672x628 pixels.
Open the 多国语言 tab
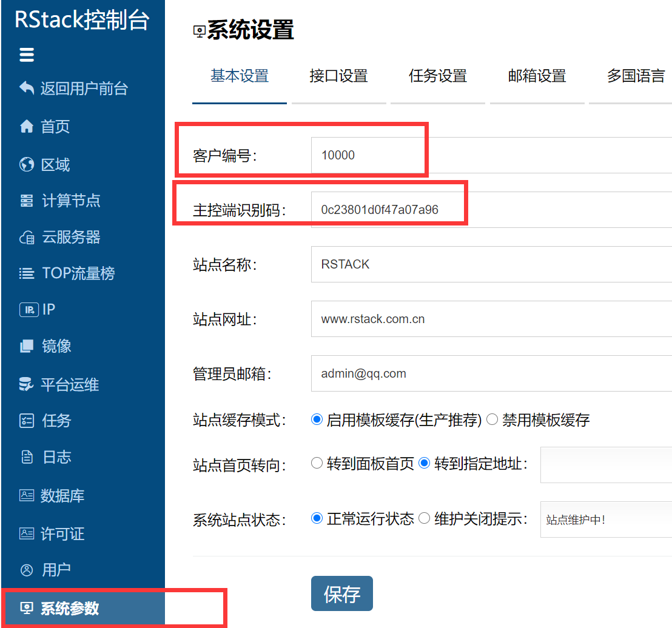click(636, 76)
